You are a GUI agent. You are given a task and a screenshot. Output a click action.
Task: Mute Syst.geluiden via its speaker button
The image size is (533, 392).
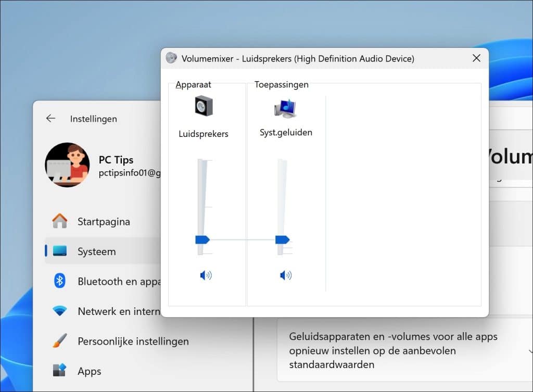click(286, 275)
